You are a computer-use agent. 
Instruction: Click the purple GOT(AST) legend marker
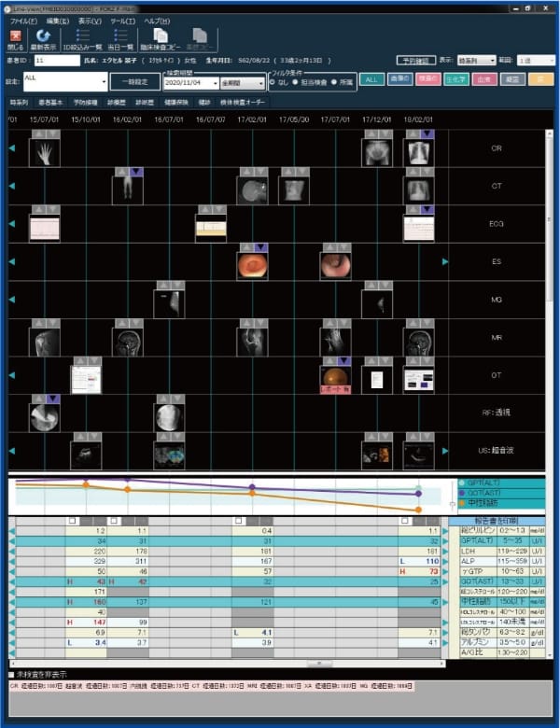click(461, 493)
